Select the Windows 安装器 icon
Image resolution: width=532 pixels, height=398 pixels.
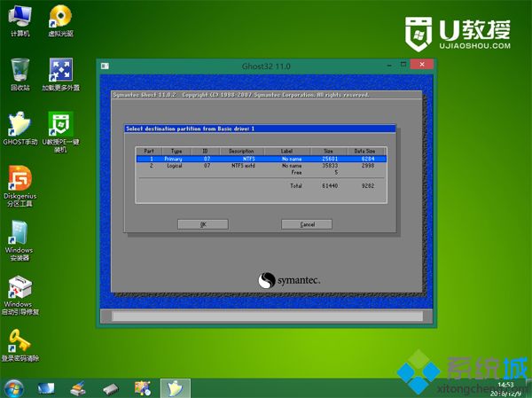tap(19, 240)
